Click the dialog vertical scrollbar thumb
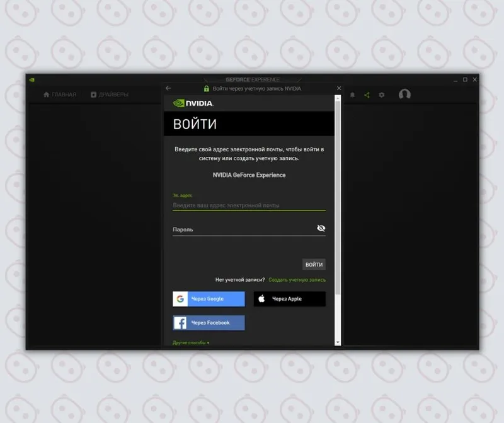This screenshot has width=504, height=423. click(338, 198)
